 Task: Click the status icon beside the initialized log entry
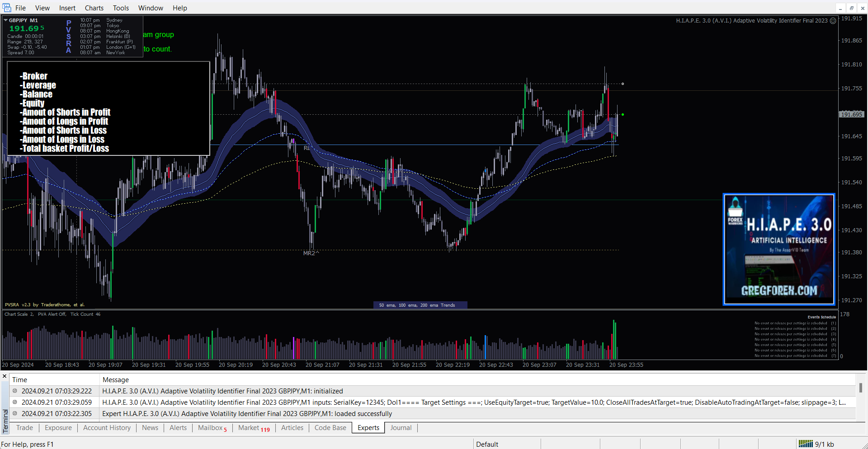pyautogui.click(x=15, y=391)
